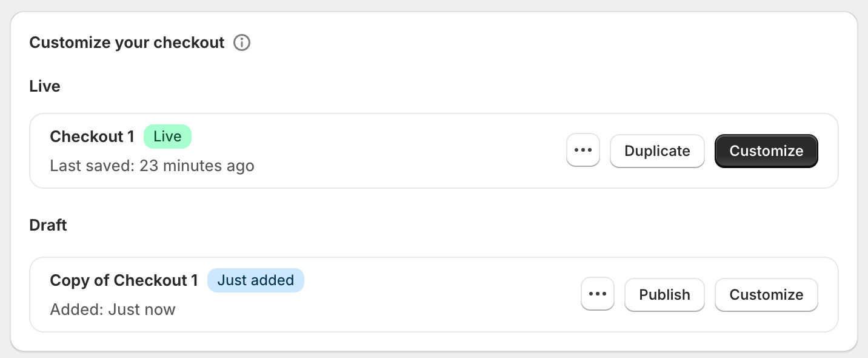Click the three-dot menu in the Draft section
Screen dimensions: 868x358
click(x=597, y=294)
